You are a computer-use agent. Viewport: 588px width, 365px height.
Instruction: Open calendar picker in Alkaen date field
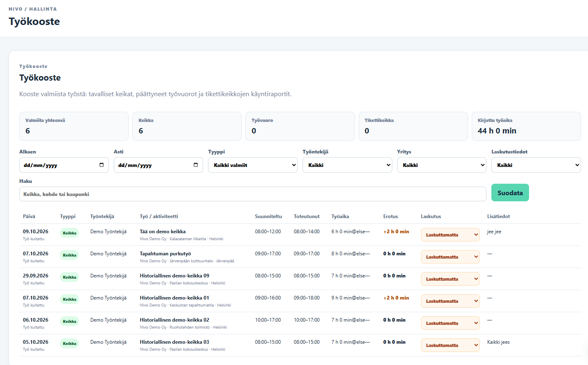coord(102,165)
